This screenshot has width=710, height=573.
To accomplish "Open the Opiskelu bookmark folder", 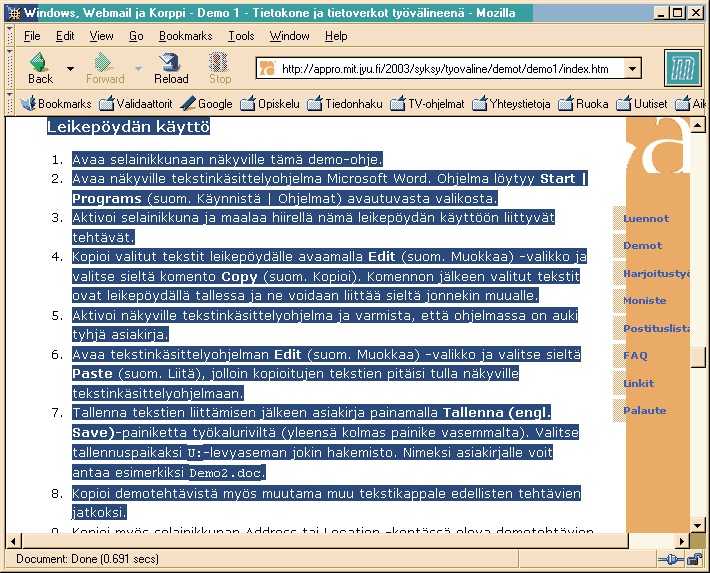I will coord(270,104).
